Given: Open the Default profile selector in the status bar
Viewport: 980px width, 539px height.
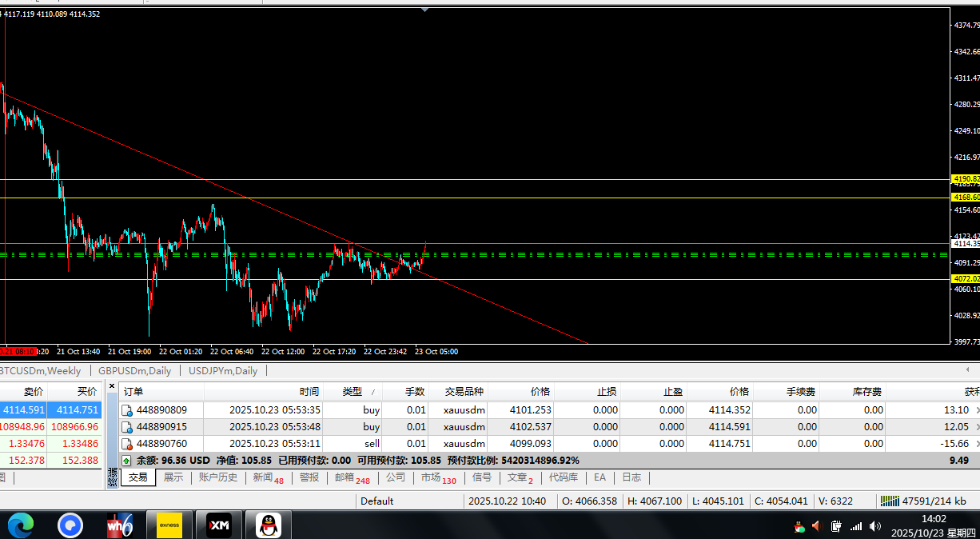Looking at the screenshot, I should pyautogui.click(x=376, y=501).
